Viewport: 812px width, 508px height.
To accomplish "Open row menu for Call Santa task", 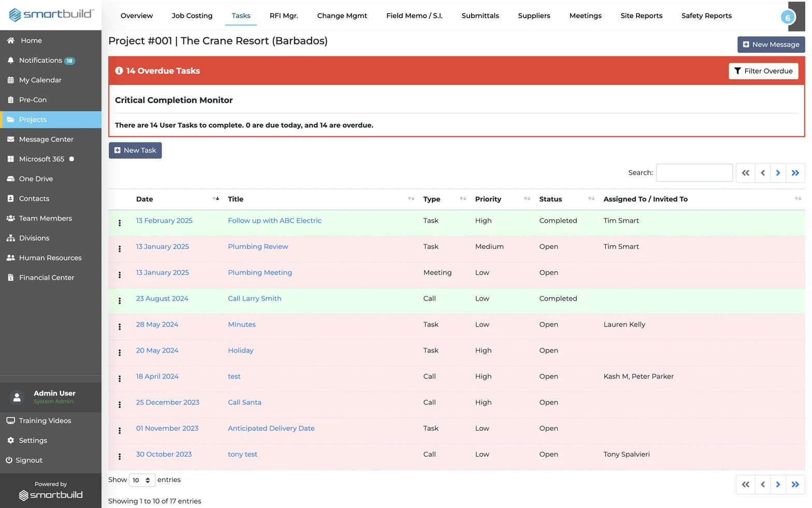I will (x=120, y=404).
